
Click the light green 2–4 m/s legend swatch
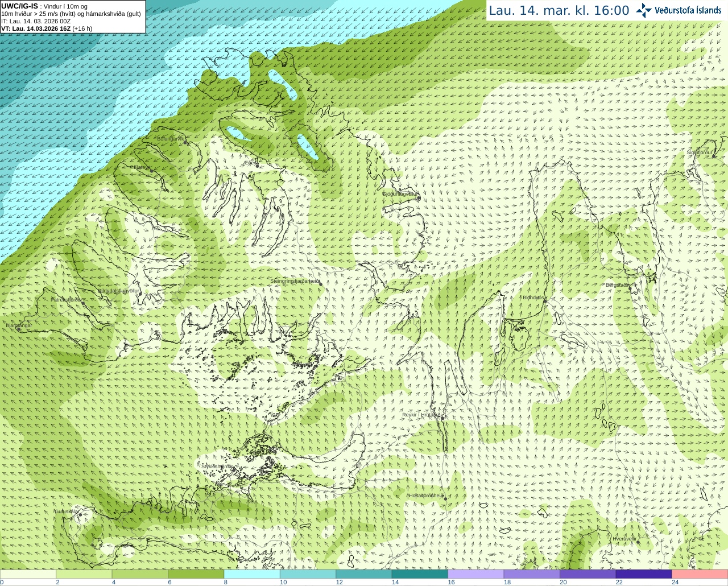point(84,573)
